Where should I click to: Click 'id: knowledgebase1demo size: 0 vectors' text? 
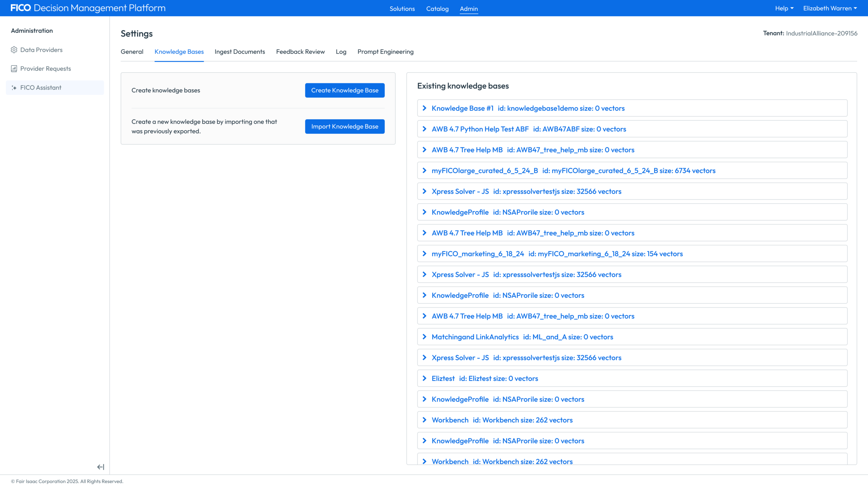(561, 108)
